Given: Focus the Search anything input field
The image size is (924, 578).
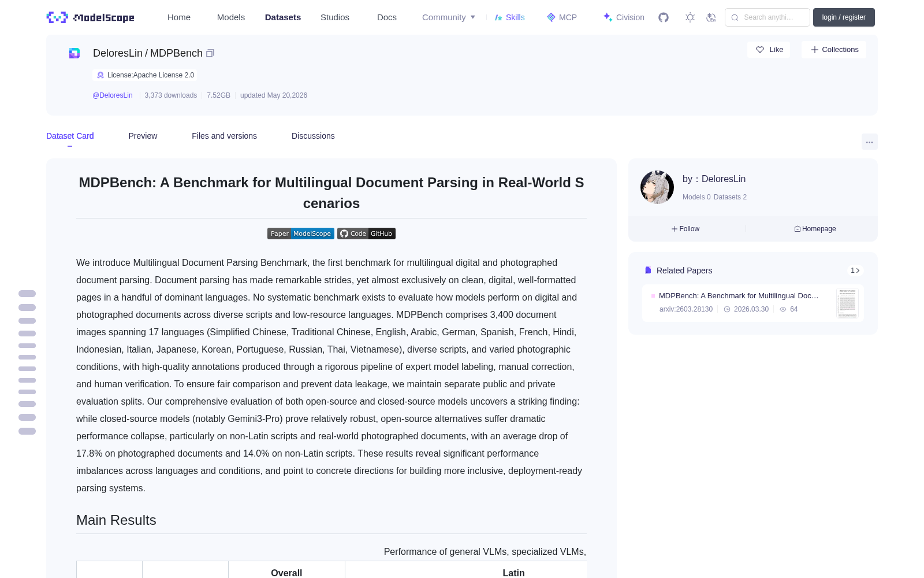Looking at the screenshot, I should [x=767, y=17].
